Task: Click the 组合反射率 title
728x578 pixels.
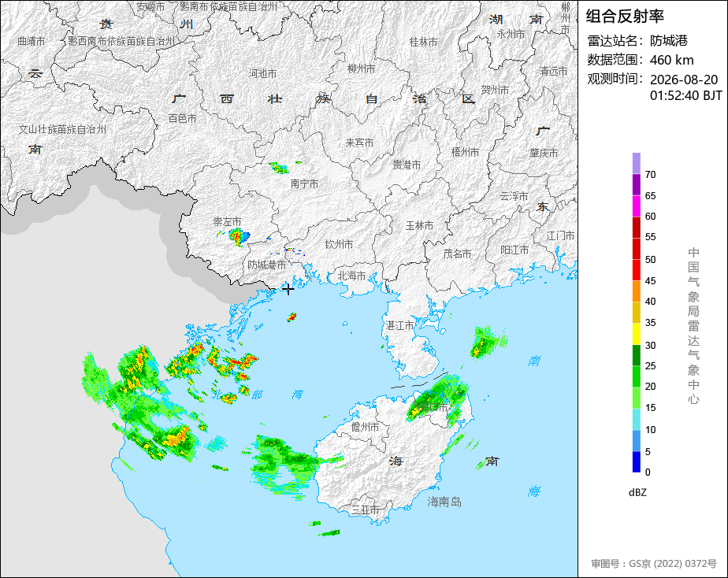Action: [x=625, y=17]
